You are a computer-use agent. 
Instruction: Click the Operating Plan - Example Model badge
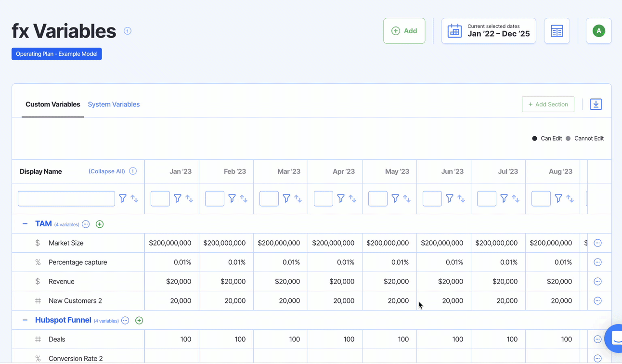pos(57,54)
